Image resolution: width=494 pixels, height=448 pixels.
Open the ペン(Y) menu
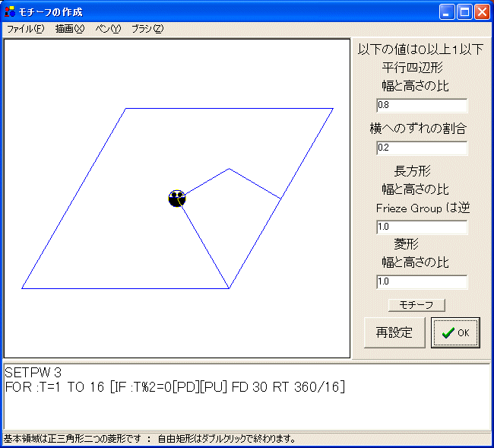pos(108,29)
